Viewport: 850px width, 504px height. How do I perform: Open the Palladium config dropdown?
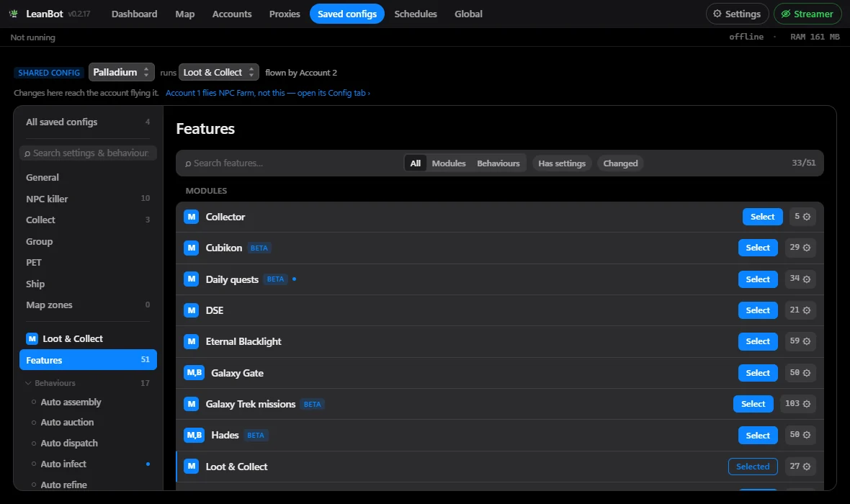tap(122, 72)
